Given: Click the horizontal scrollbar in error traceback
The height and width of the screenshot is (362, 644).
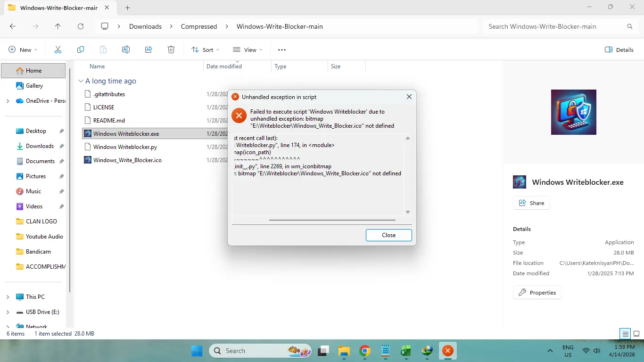Looking at the screenshot, I should click(332, 220).
